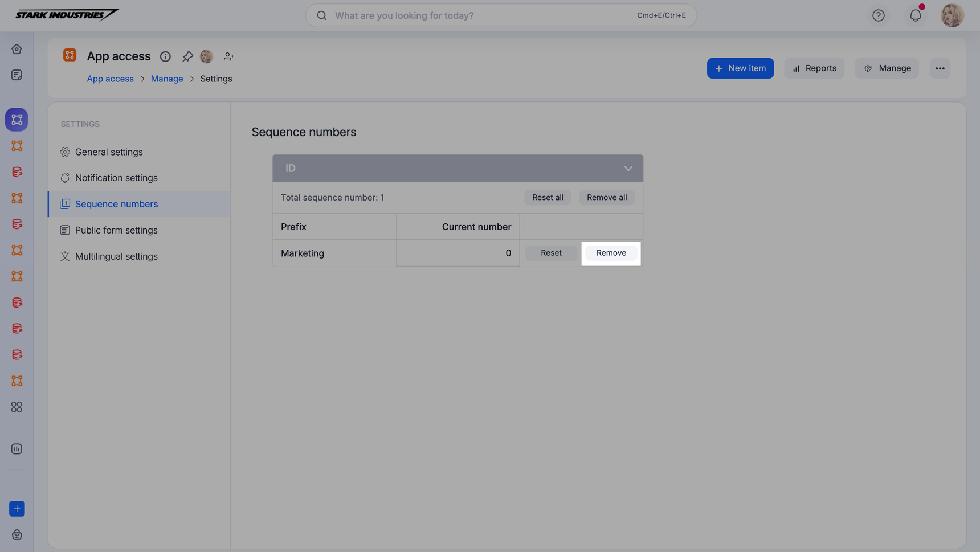This screenshot has height=552, width=980.
Task: Click the Manage breadcrumb link
Action: 167,79
